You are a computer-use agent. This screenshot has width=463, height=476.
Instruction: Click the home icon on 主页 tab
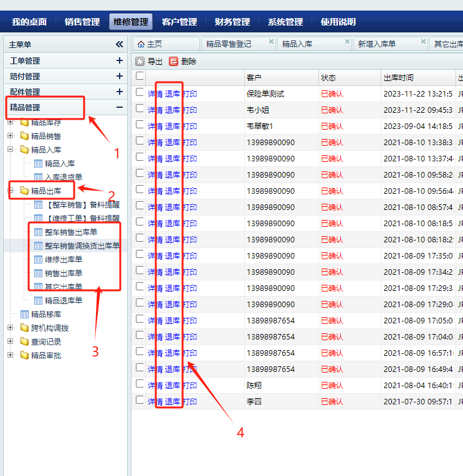141,44
